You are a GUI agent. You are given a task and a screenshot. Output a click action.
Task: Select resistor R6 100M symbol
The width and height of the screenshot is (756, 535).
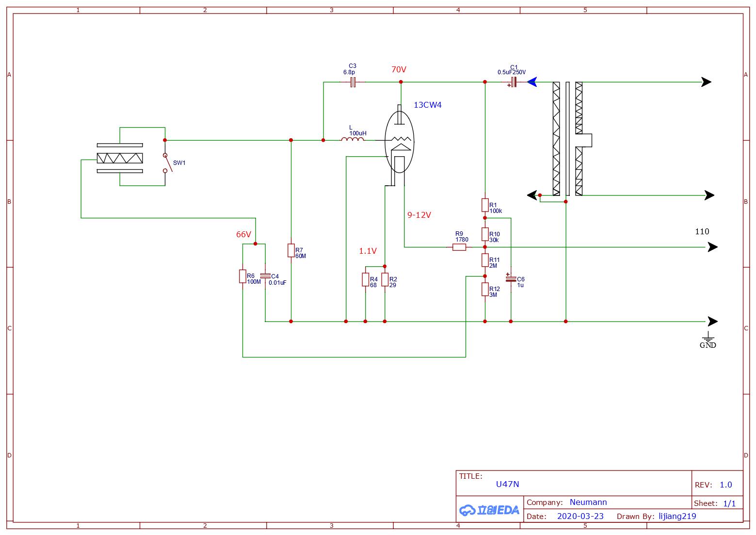(242, 276)
